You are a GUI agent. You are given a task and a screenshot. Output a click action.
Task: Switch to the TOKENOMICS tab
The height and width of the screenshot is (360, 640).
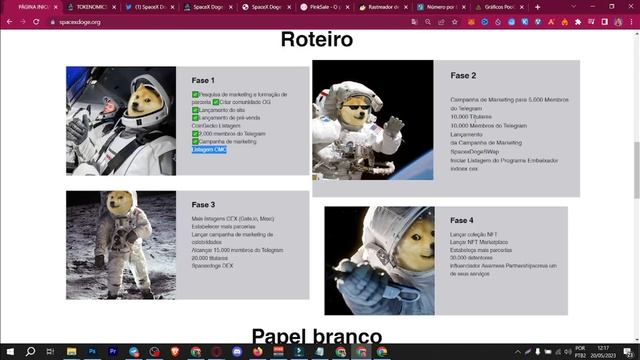pos(91,7)
